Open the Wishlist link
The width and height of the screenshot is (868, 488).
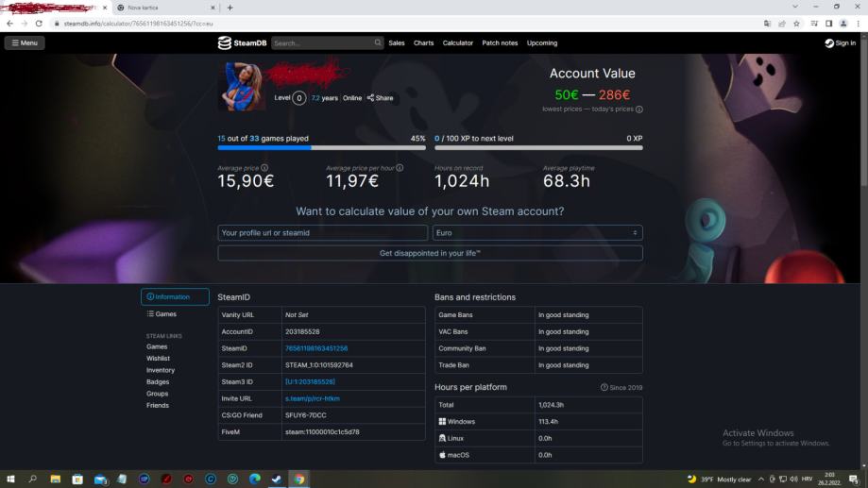(x=158, y=358)
